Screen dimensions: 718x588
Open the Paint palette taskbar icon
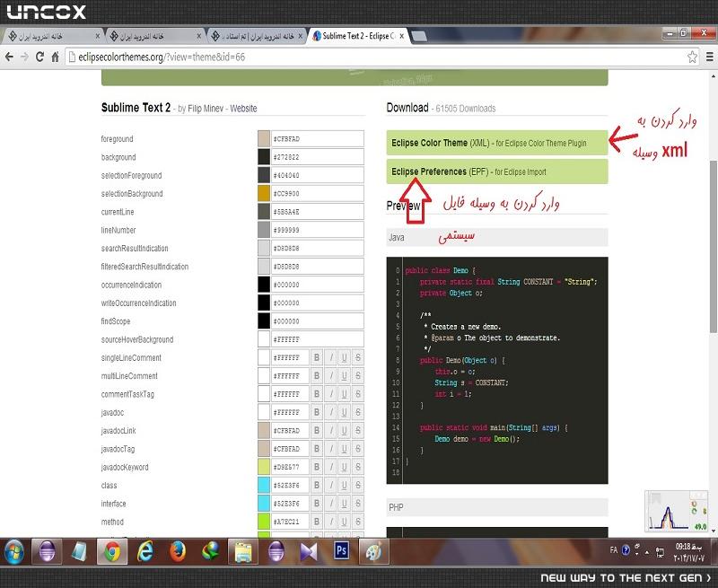pyautogui.click(x=373, y=552)
